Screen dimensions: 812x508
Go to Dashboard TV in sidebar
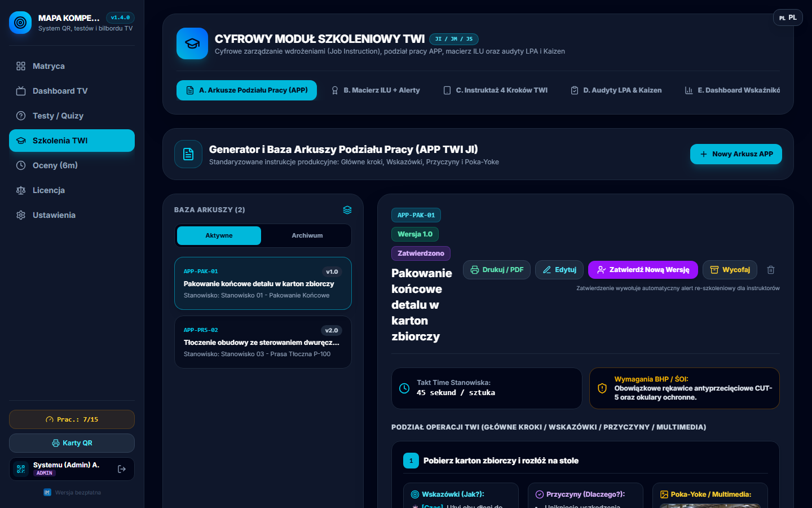[72, 91]
